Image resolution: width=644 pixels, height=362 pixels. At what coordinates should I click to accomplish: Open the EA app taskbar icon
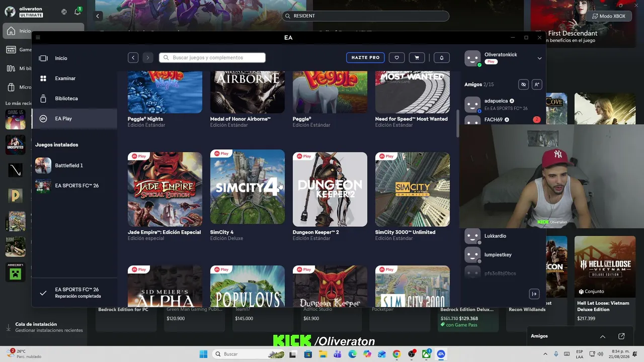coord(441,354)
